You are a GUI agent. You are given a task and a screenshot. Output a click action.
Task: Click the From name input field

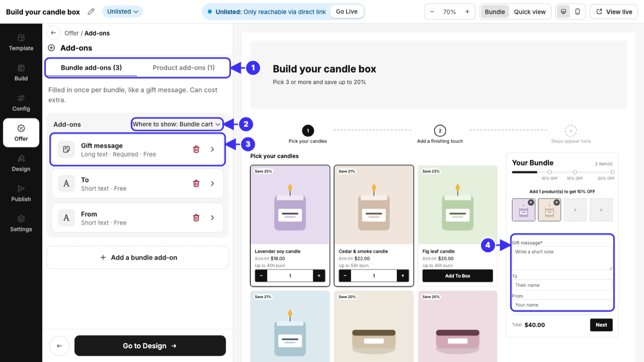pyautogui.click(x=562, y=305)
